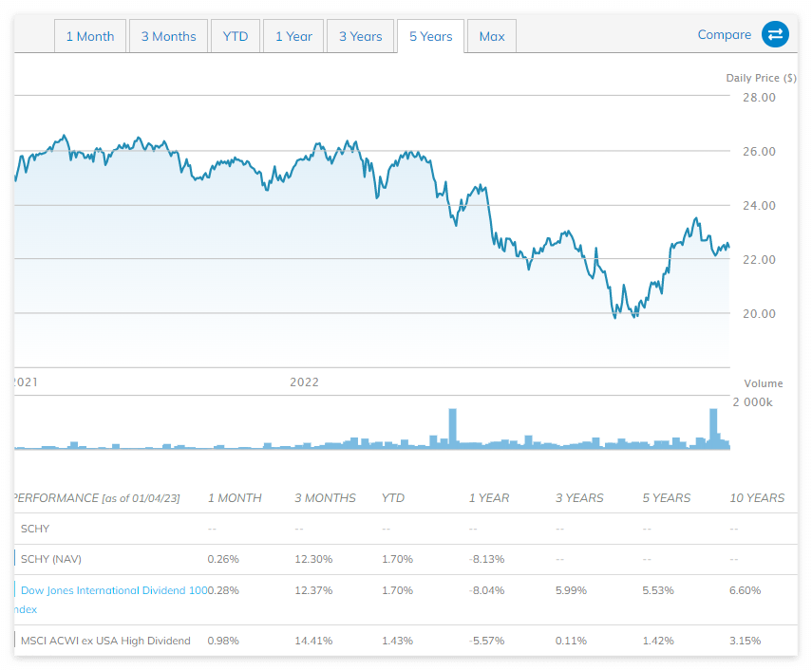Click the 20.00 price axis label
Screen dimensions: 812x670
[x=759, y=313]
